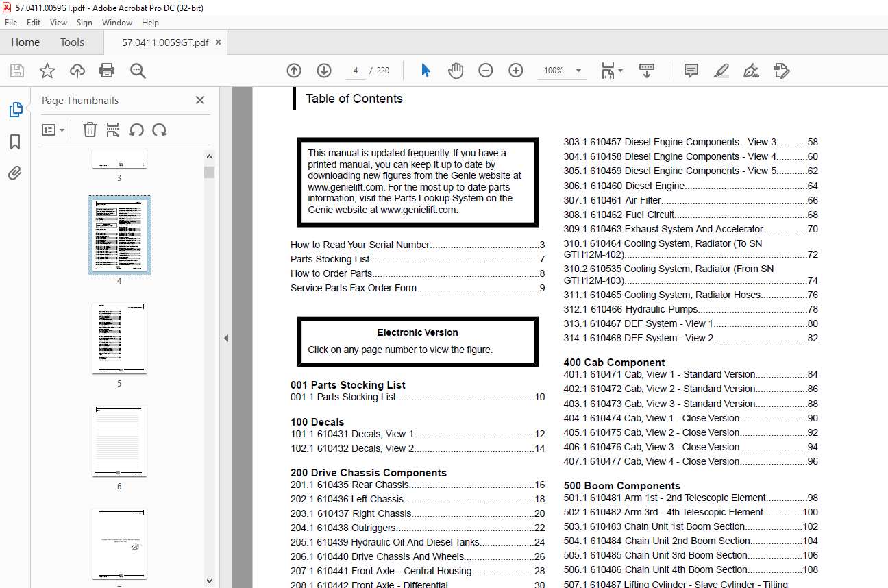Viewport: 888px width, 588px height.
Task: Open the File menu
Action: [11, 23]
